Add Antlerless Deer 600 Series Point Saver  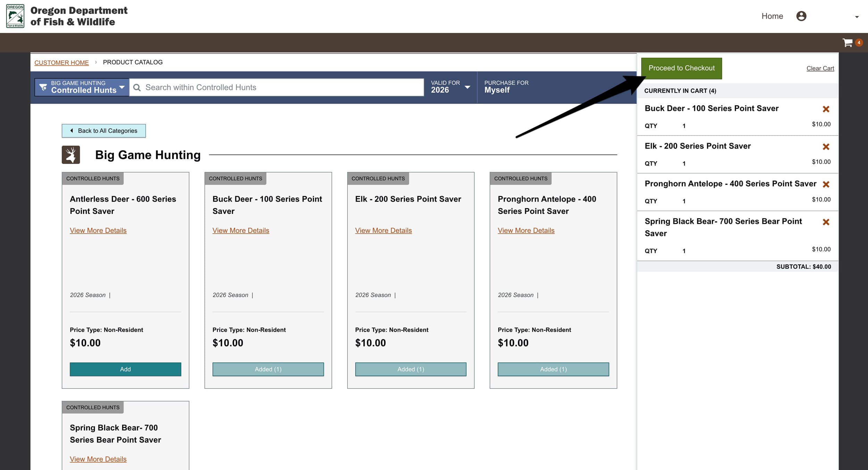[125, 369]
